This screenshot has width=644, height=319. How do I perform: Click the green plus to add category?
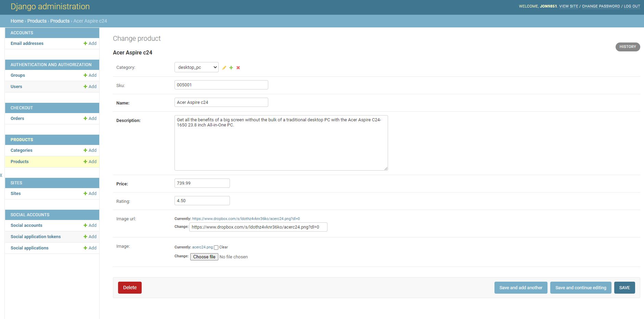(x=231, y=68)
